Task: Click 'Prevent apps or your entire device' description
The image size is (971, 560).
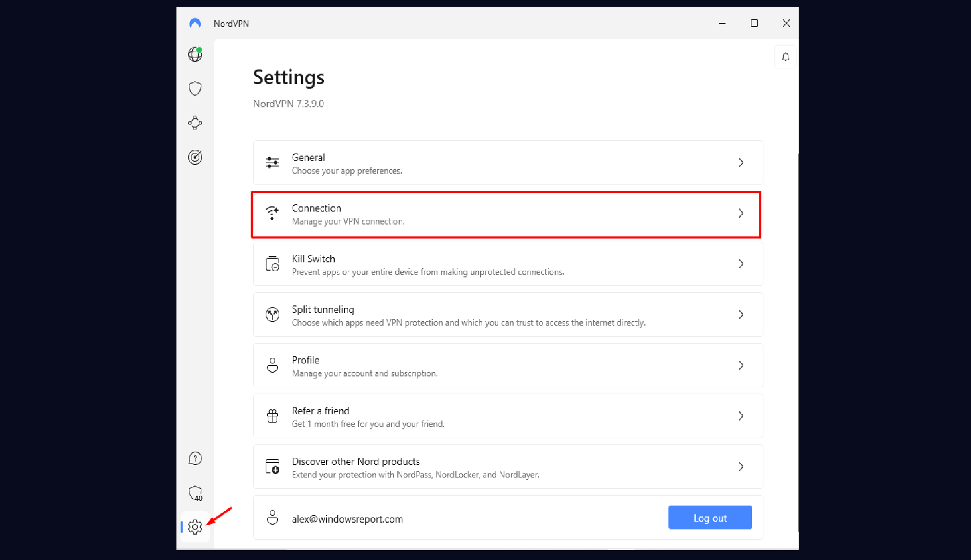Action: [428, 272]
